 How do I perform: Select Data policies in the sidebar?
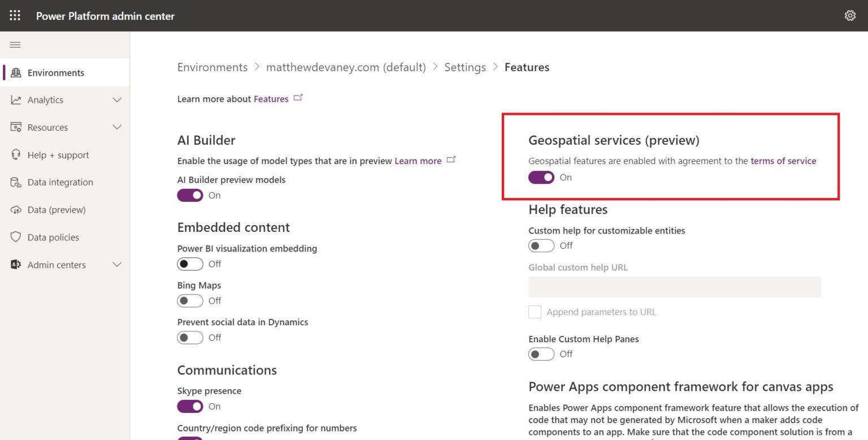pos(53,237)
